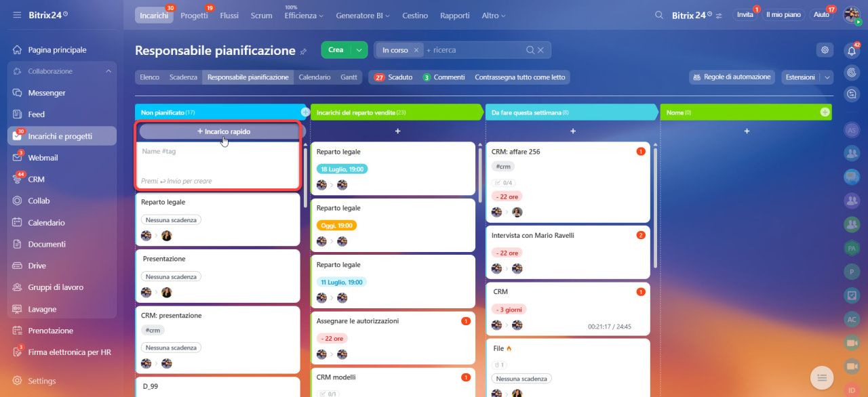This screenshot has width=868, height=397.
Task: Collapse the Collaborazione section
Action: tap(108, 71)
